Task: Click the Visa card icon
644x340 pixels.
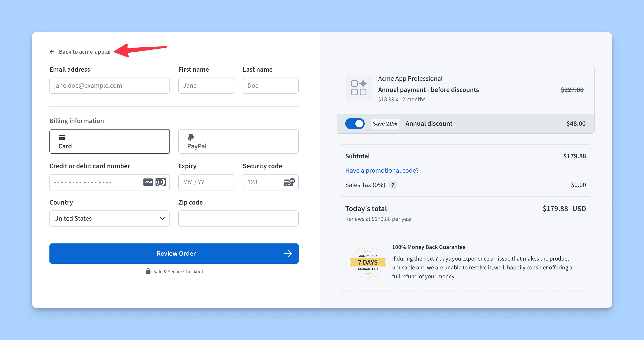Action: point(148,182)
